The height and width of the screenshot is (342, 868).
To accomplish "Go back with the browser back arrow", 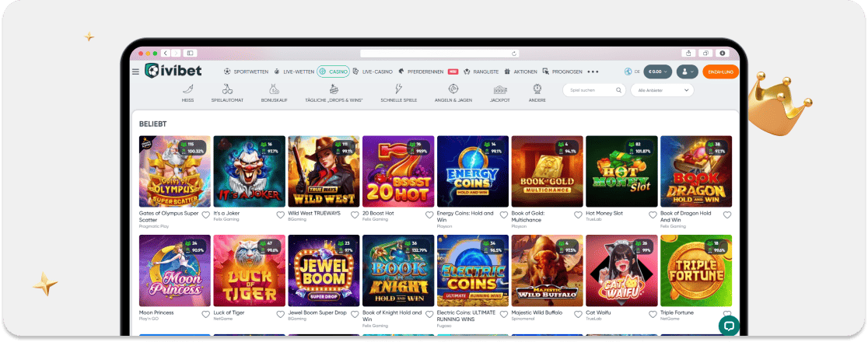I will [x=166, y=53].
